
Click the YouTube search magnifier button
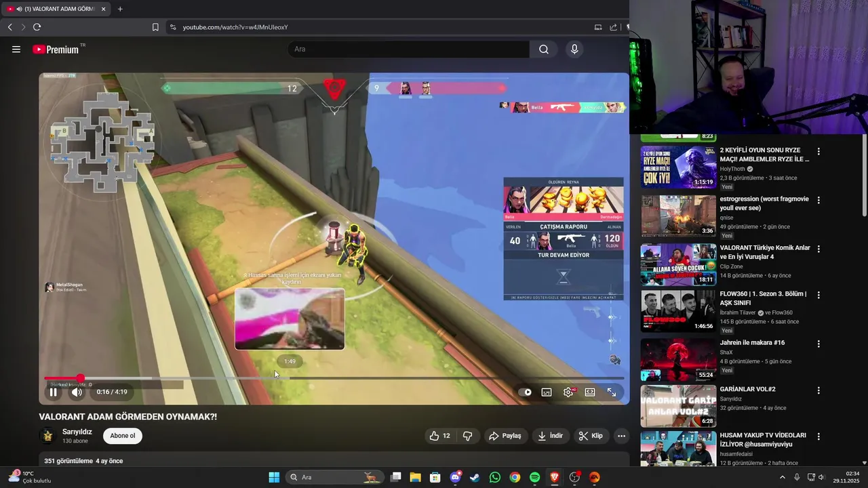(x=544, y=49)
